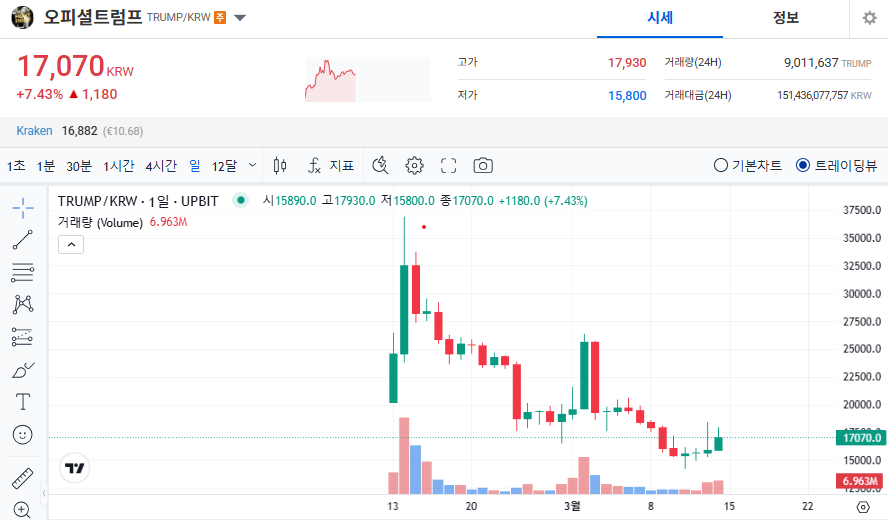The image size is (888, 520).
Task: Select the crosshair cursor tool
Action: pyautogui.click(x=23, y=208)
